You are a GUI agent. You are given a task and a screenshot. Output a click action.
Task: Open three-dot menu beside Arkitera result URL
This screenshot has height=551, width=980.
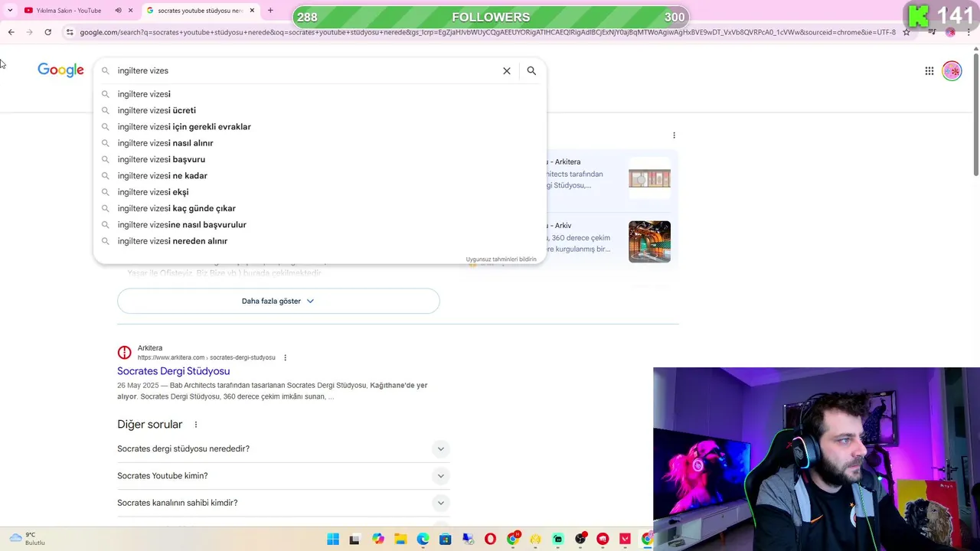coord(285,357)
